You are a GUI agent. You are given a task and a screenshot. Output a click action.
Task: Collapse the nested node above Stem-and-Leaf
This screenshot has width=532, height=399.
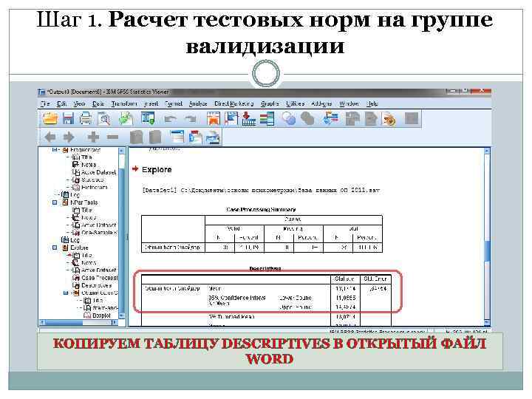pos(66,293)
